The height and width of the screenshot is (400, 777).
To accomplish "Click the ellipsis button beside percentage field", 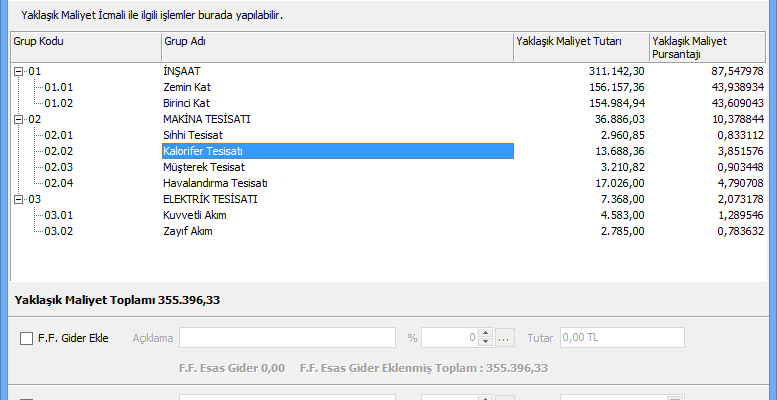I will 504,338.
